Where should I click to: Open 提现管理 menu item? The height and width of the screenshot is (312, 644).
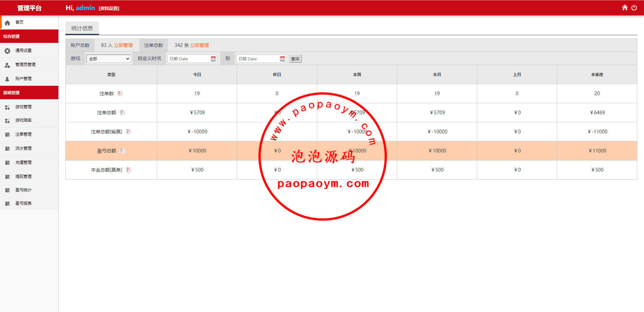coord(29,177)
